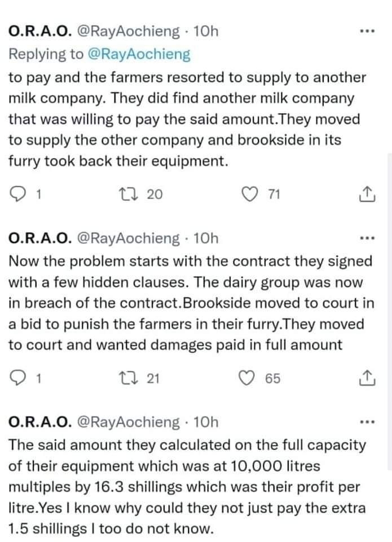Click the 10h timestamp on first tweet
The width and height of the screenshot is (392, 542).
pos(206,32)
